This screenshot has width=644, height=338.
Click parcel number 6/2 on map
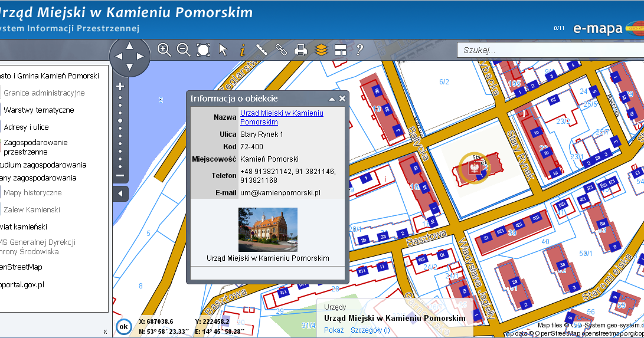(444, 82)
